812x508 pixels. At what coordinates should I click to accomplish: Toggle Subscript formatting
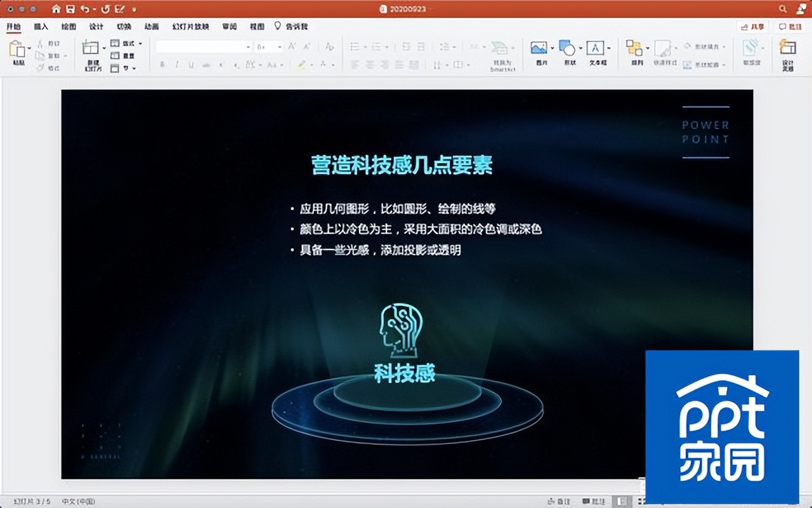click(237, 65)
